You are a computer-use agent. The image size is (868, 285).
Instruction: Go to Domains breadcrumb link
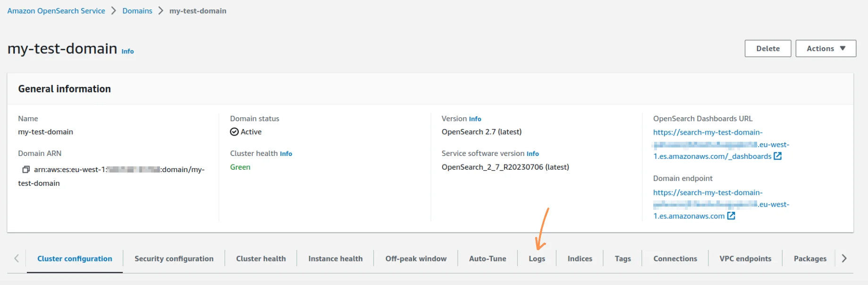coord(137,11)
